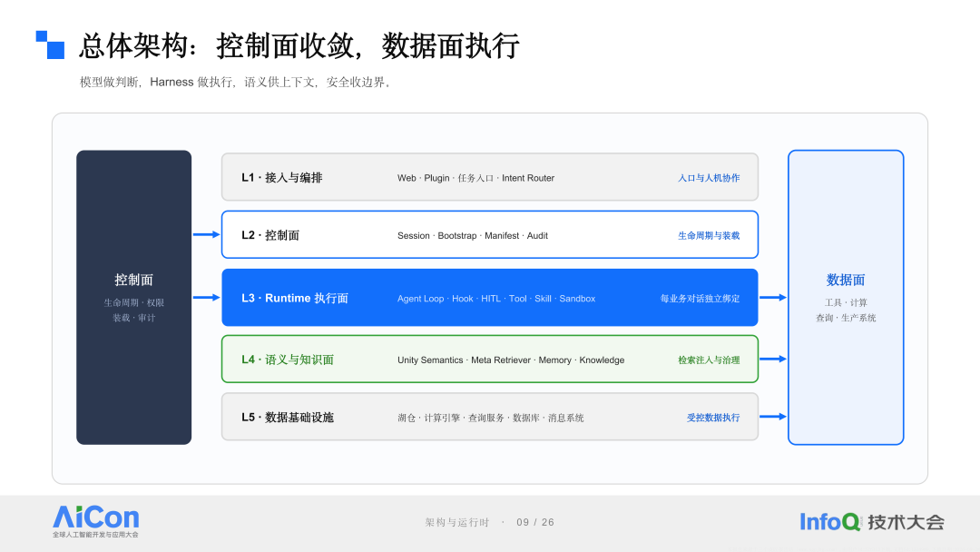980x552 pixels.
Task: Select the slide title 总体架构：控制面收敛，数据面执行
Action: (x=299, y=45)
